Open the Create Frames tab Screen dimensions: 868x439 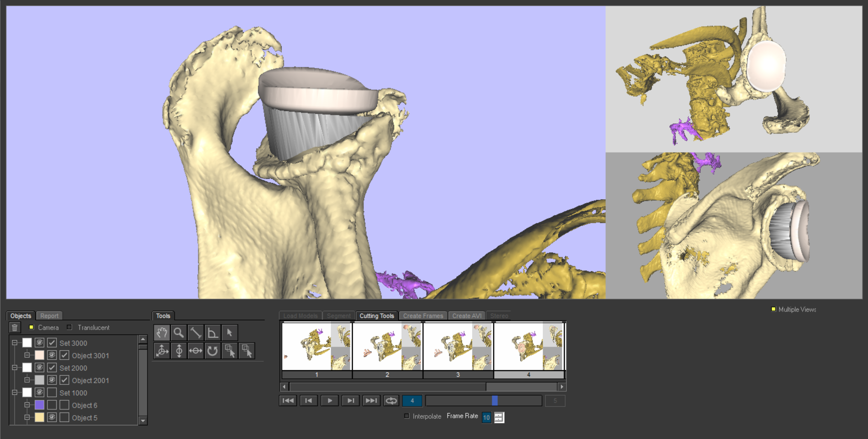pos(423,316)
